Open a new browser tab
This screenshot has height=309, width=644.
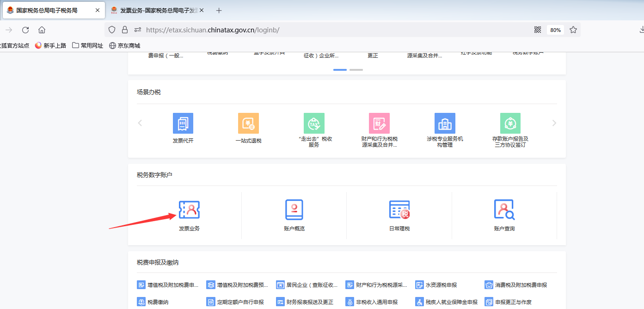[219, 10]
